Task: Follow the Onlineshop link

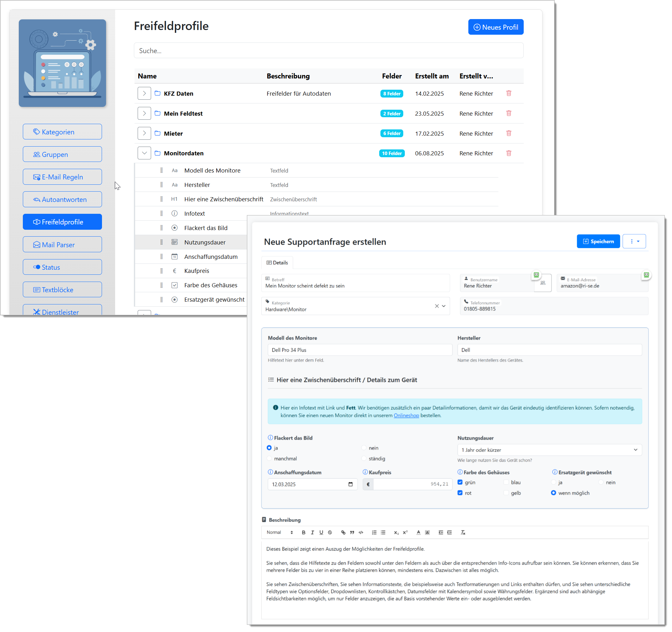Action: pyautogui.click(x=406, y=415)
